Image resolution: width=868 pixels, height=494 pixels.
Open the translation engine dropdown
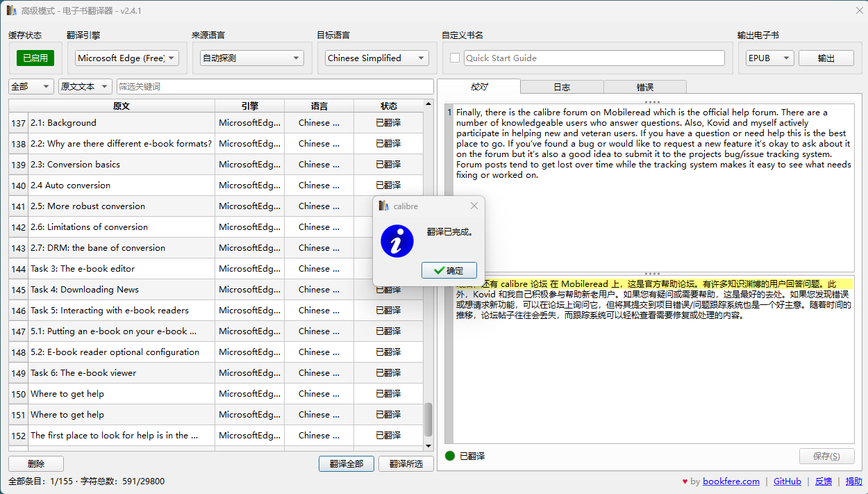(x=127, y=58)
